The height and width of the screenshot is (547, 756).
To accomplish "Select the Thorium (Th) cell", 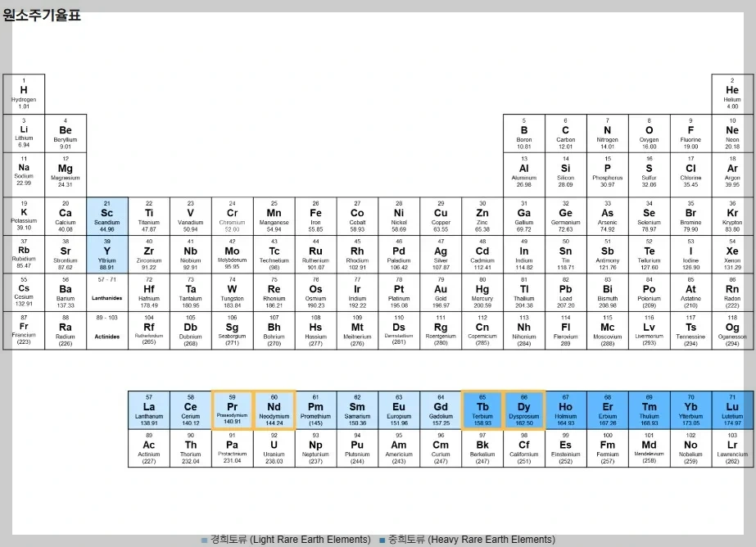I will coord(191,448).
